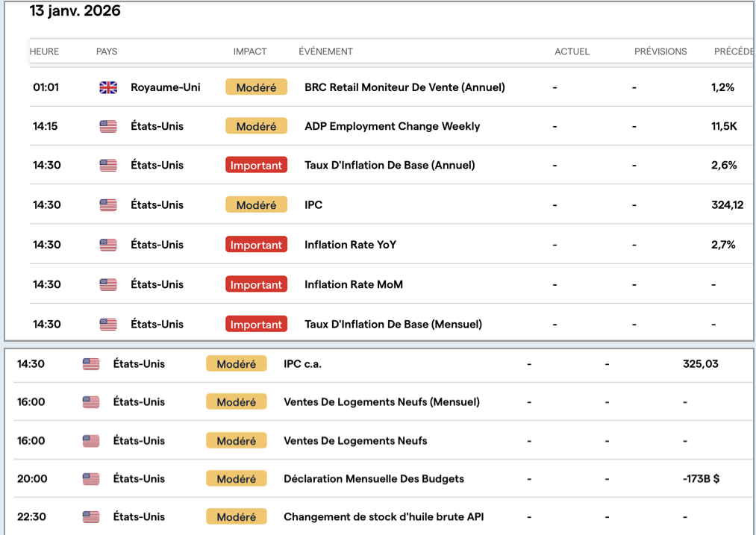Image resolution: width=756 pixels, height=535 pixels.
Task: Click the US flag in IPC c.a. row
Action: pos(90,364)
